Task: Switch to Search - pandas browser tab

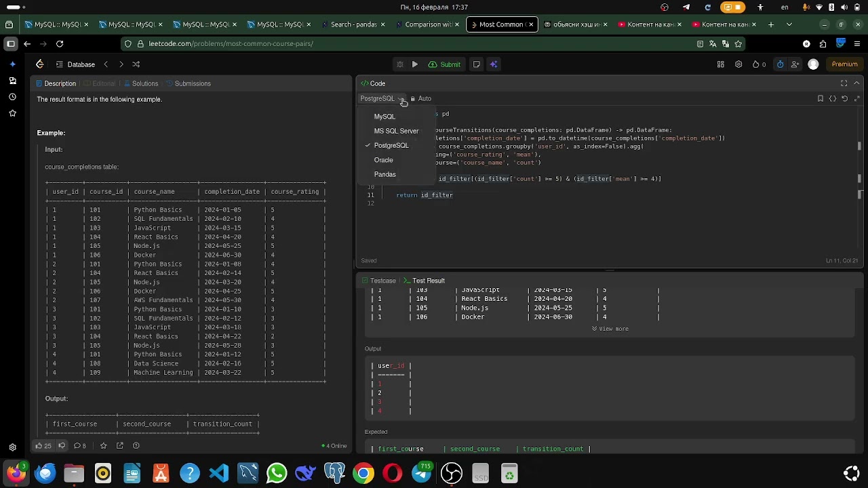Action: click(353, 24)
